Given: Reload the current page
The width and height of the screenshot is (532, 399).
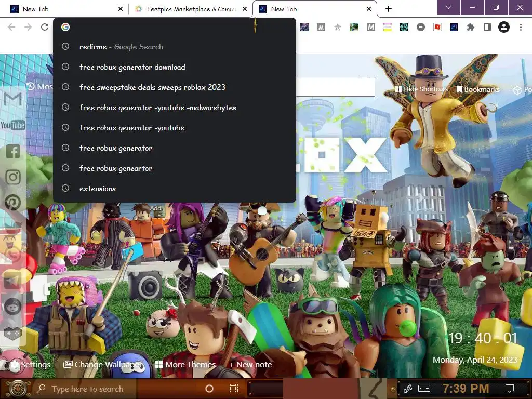Looking at the screenshot, I should 45,27.
